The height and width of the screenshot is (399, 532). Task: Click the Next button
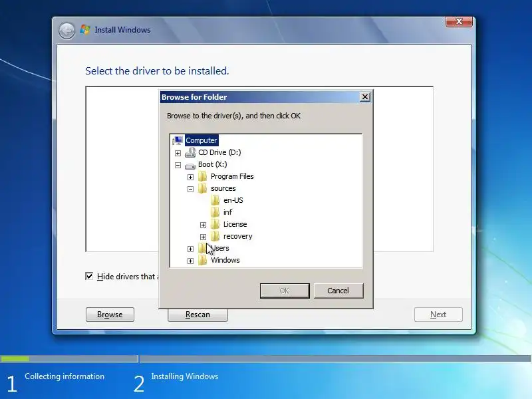[x=438, y=315]
